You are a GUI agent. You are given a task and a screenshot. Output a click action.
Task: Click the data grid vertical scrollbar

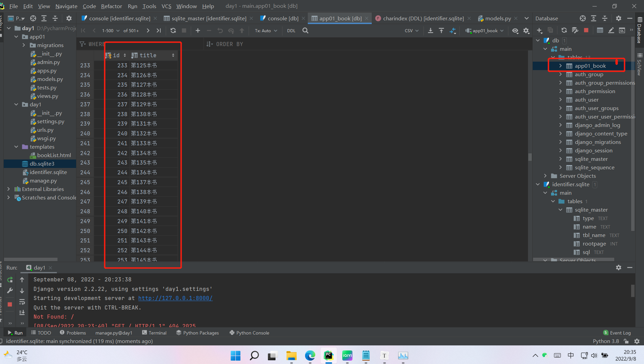[x=530, y=157]
